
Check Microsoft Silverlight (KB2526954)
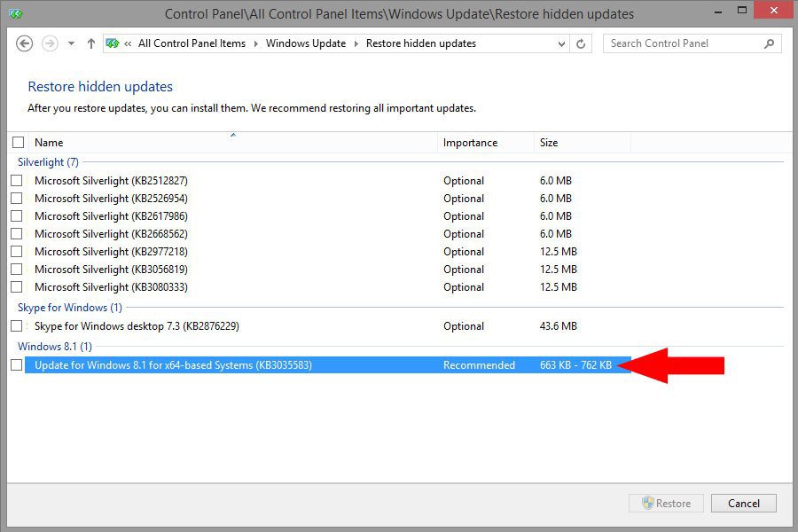point(17,198)
